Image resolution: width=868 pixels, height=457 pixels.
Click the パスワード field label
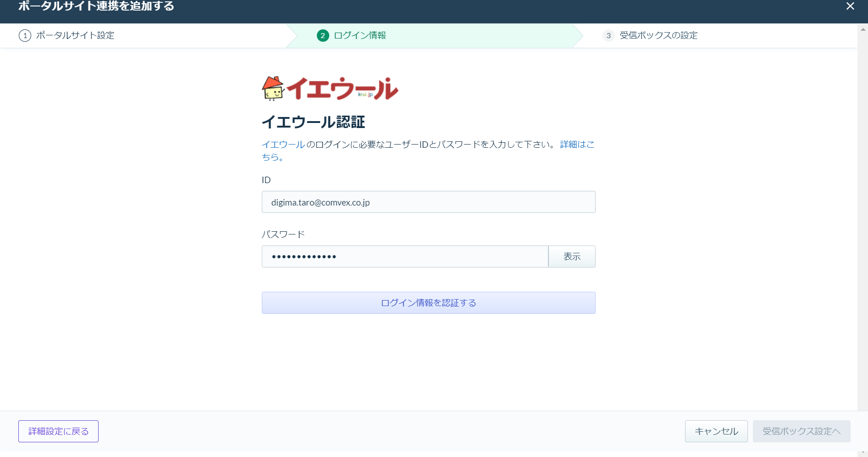(283, 234)
